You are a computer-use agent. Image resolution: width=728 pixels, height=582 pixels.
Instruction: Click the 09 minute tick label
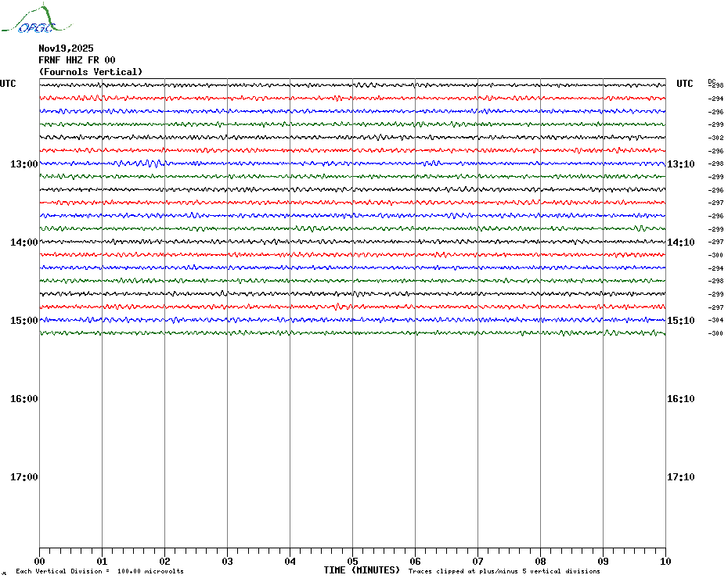603,561
